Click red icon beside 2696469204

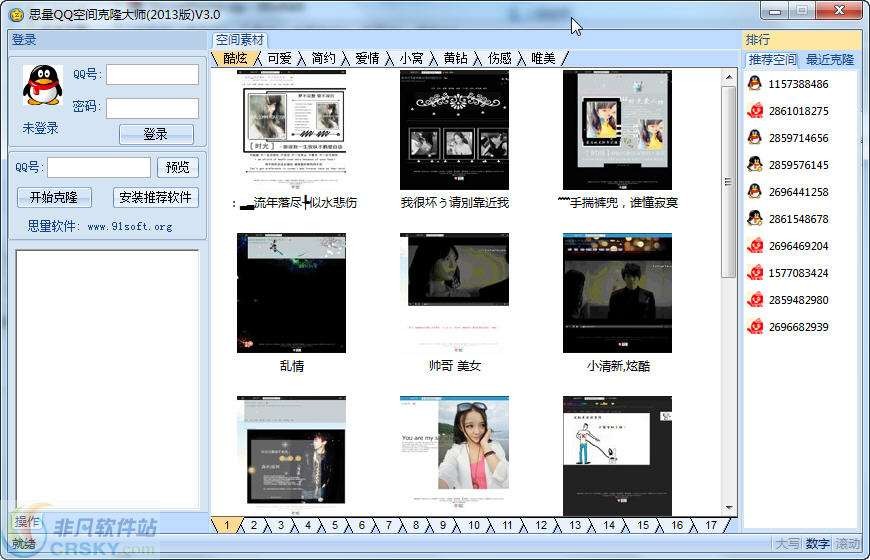click(x=755, y=245)
